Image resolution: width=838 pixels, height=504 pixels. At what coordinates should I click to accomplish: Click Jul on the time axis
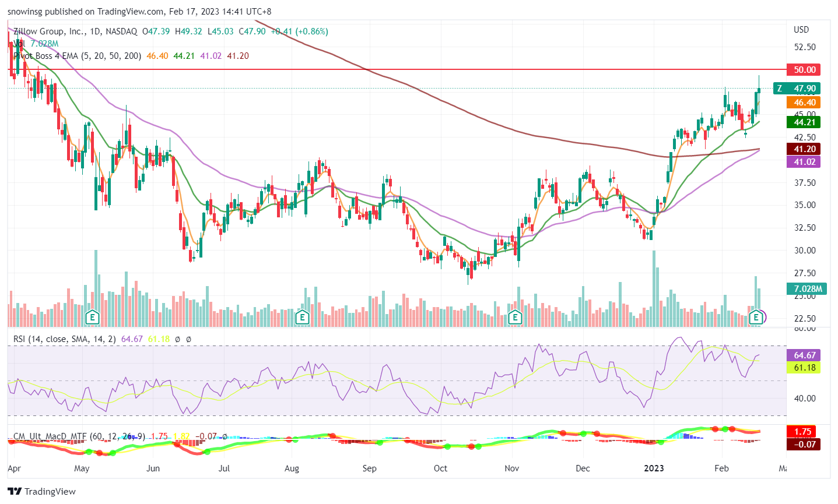(x=224, y=468)
